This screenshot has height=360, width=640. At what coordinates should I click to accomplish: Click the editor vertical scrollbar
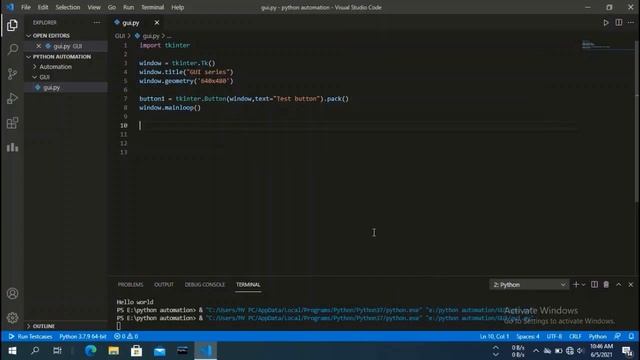click(x=637, y=121)
